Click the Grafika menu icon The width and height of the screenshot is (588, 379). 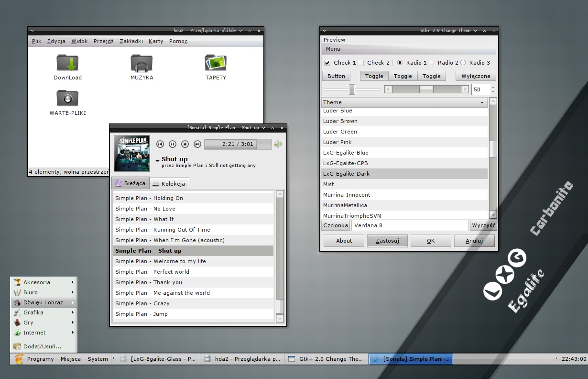pyautogui.click(x=18, y=312)
